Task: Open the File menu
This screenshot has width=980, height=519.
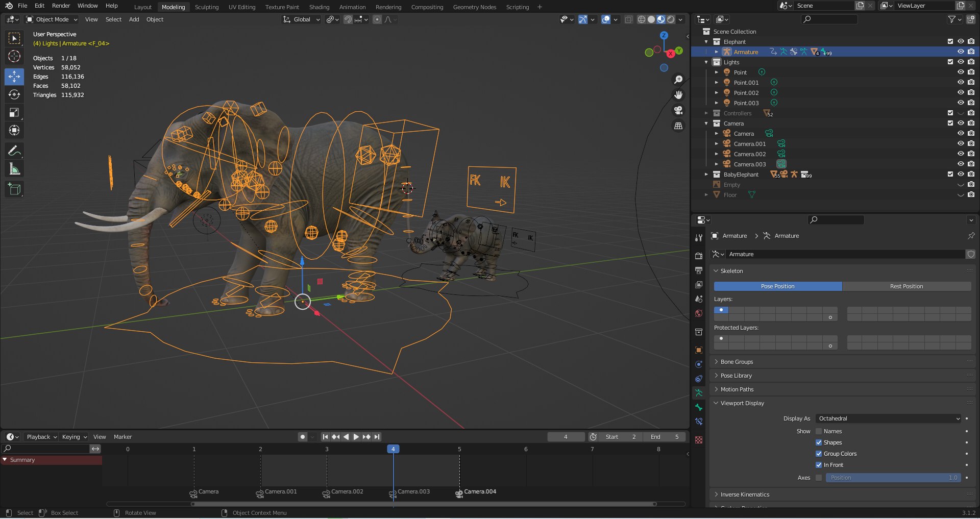Action: 22,6
